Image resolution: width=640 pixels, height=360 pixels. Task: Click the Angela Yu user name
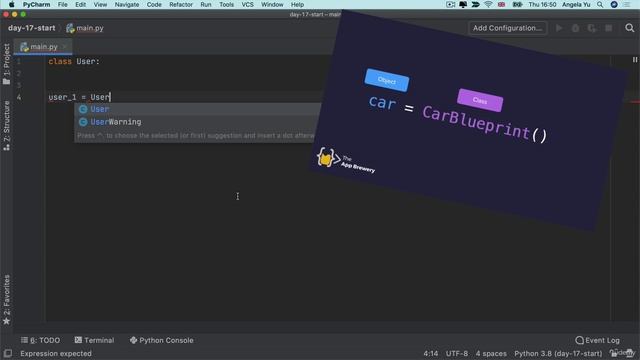pyautogui.click(x=576, y=4)
